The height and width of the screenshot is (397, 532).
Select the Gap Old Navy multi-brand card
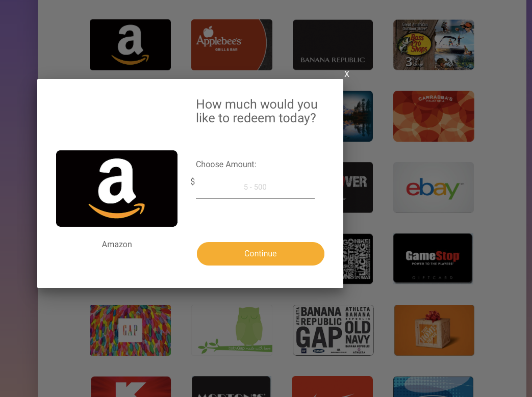point(333,330)
